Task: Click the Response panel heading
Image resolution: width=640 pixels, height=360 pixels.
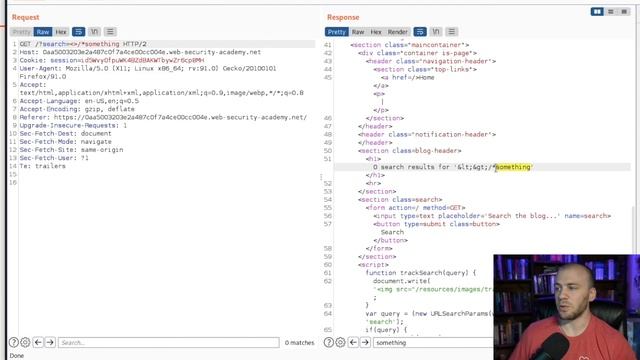Action: (x=343, y=17)
